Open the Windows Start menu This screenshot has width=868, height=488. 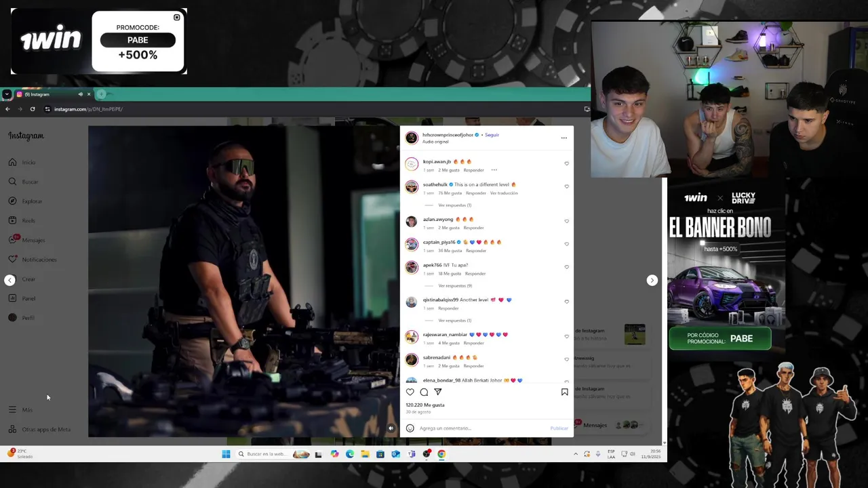[226, 454]
